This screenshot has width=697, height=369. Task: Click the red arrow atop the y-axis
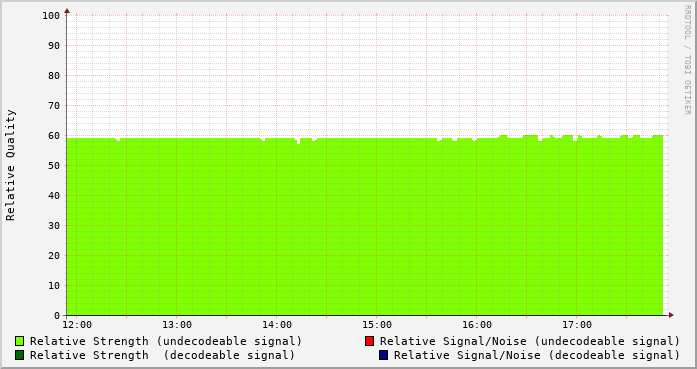[67, 11]
